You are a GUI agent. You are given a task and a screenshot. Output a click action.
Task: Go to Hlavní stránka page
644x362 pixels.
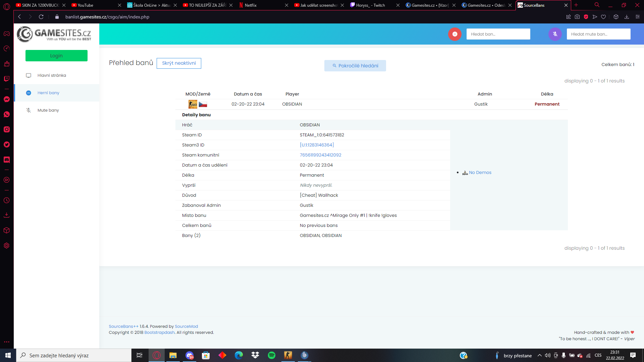click(x=52, y=75)
